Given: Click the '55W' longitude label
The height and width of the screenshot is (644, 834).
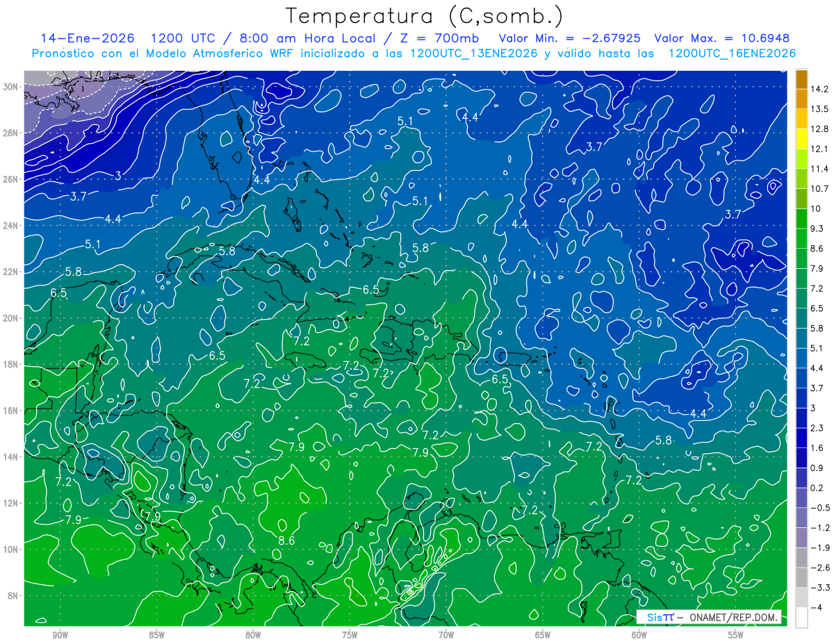Looking at the screenshot, I should (736, 635).
